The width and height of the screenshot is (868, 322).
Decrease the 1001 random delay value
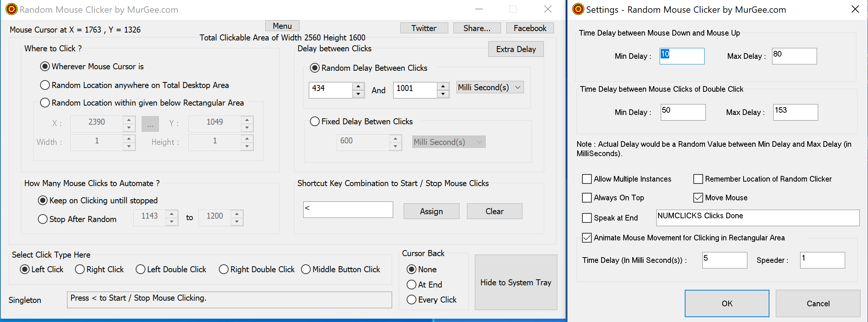[x=443, y=94]
